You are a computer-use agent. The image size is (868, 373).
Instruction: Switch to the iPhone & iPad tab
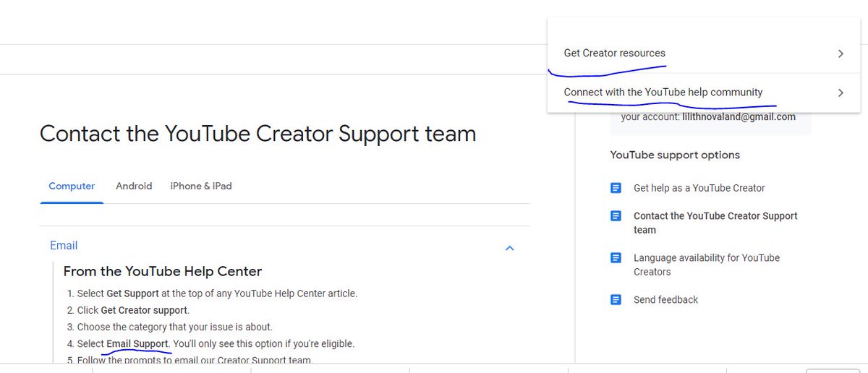(201, 186)
